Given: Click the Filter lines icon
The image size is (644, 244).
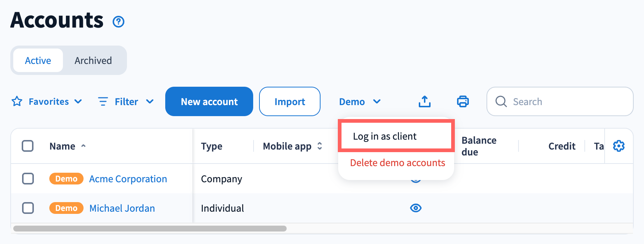Looking at the screenshot, I should pyautogui.click(x=103, y=101).
